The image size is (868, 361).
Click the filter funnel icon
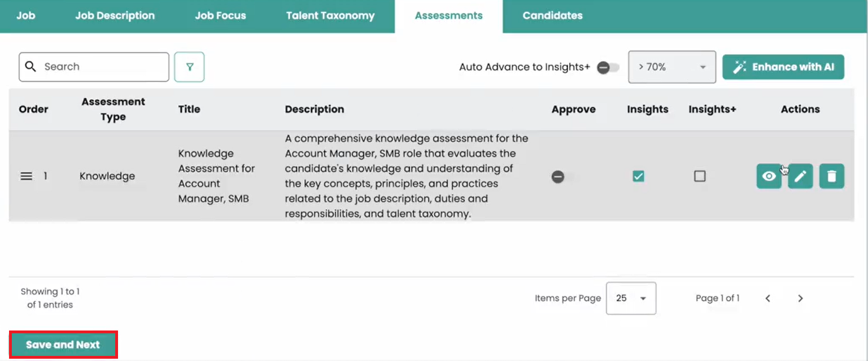click(189, 67)
